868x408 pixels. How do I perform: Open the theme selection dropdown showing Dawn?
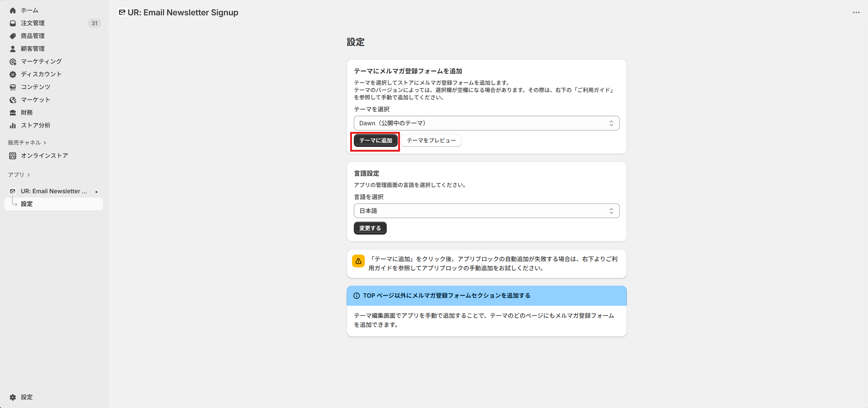[486, 123]
